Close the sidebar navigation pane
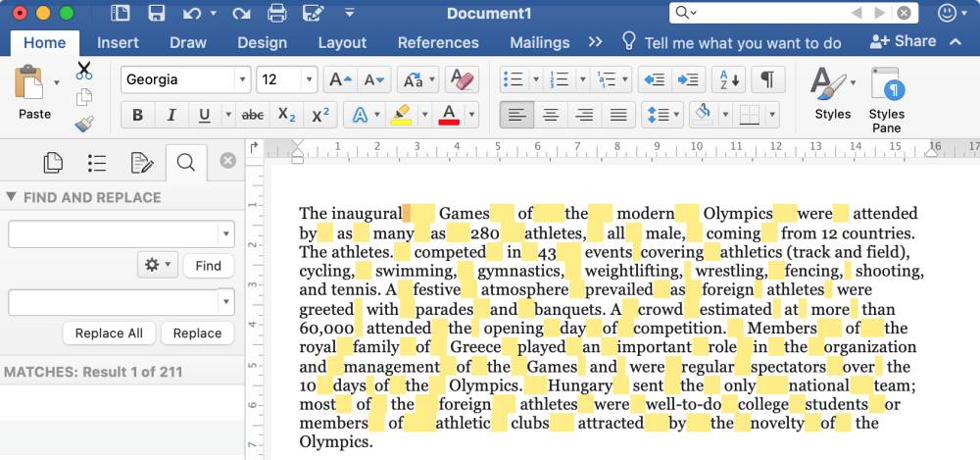Screen dimensions: 980x460 [x=228, y=161]
